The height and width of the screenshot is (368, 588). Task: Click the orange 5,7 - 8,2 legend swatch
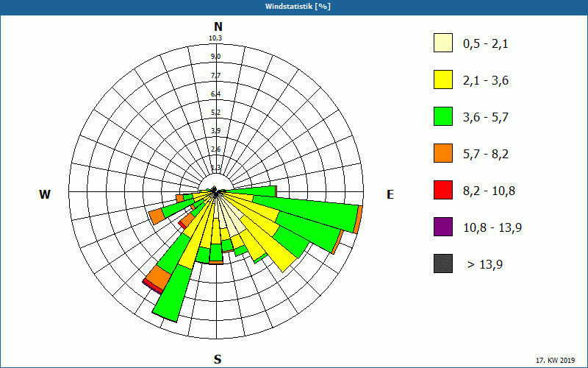click(x=443, y=153)
